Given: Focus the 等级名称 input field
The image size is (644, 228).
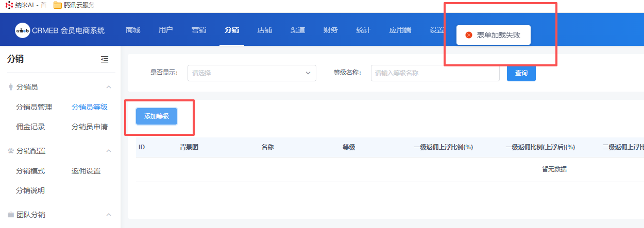Looking at the screenshot, I should (x=435, y=73).
